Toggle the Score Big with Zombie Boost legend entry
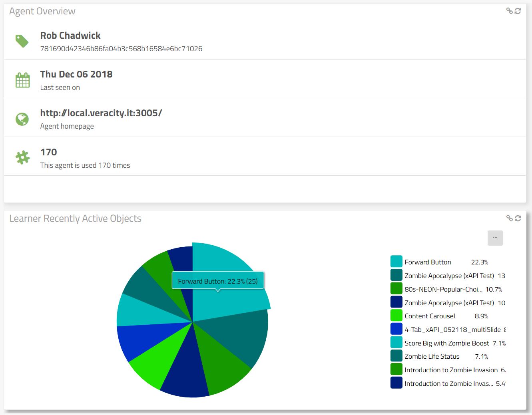The height and width of the screenshot is (415, 532). click(x=446, y=343)
